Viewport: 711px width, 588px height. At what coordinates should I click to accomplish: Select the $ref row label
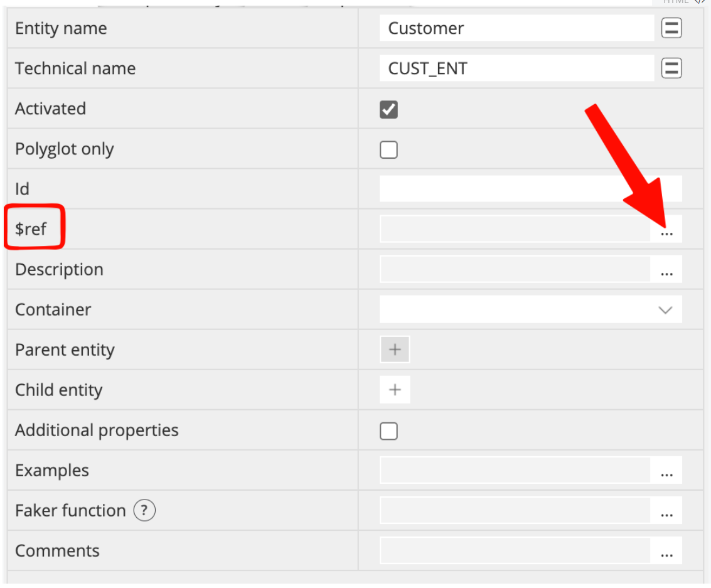coord(30,229)
